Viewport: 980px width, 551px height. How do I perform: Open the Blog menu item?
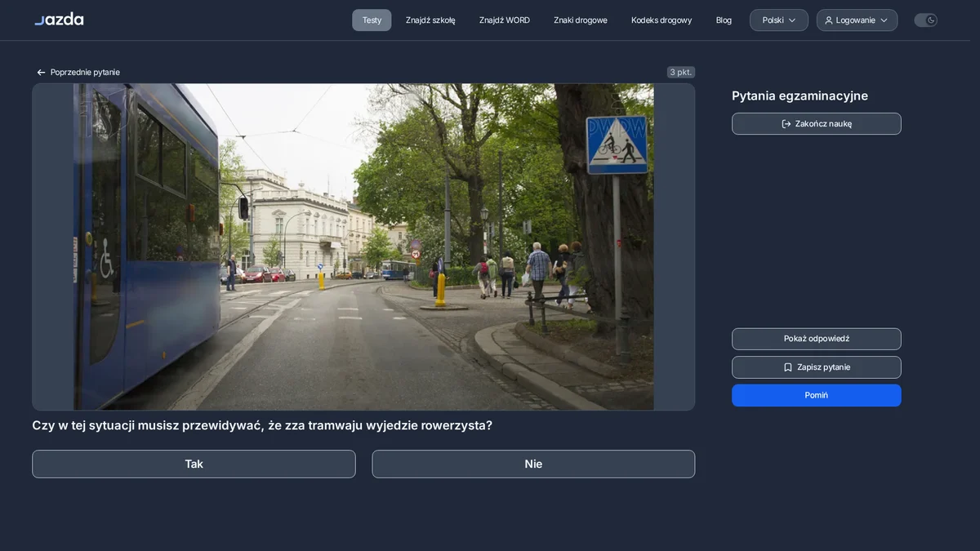(724, 20)
